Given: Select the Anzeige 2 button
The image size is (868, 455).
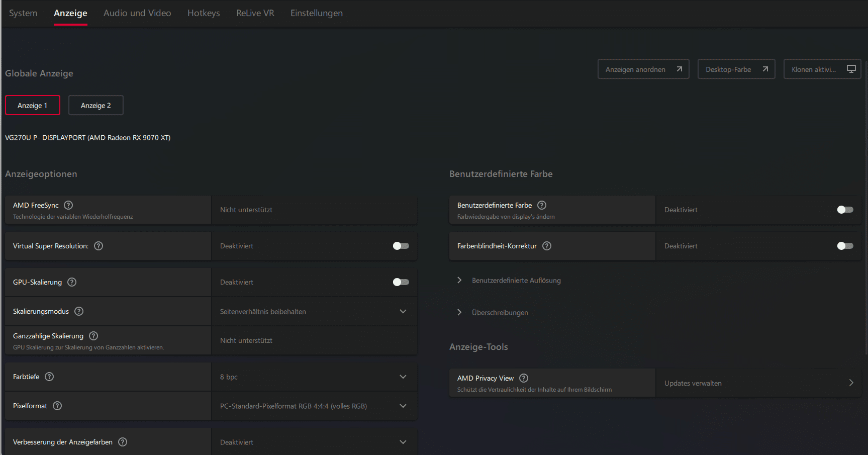Looking at the screenshot, I should 96,105.
